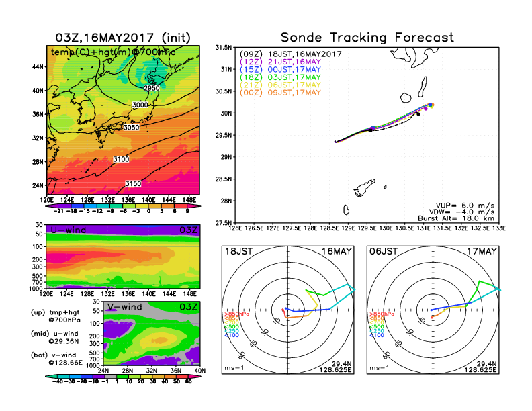This screenshot has width=532, height=411.
Task: Click the '06JST' hodograph label
Action: (x=384, y=251)
